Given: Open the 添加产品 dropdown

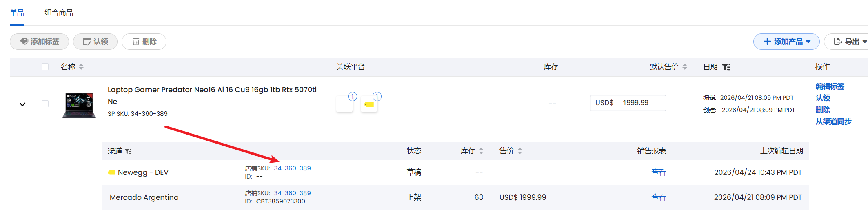Looking at the screenshot, I should [x=786, y=42].
